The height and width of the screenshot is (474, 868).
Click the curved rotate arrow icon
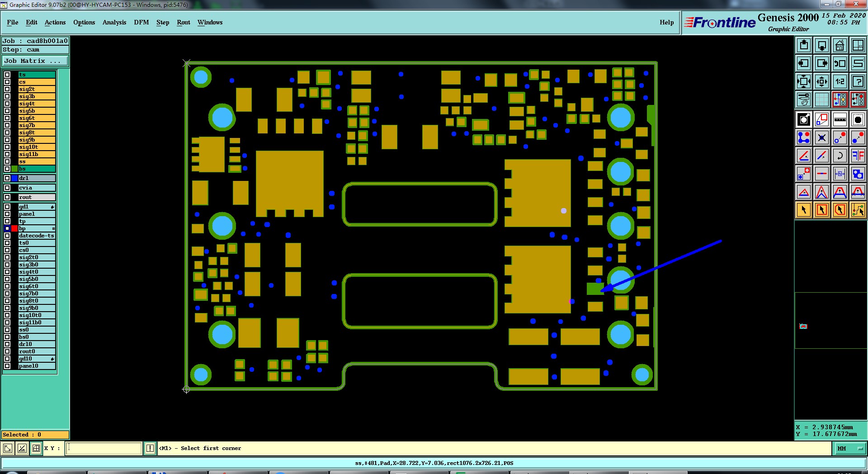pyautogui.click(x=840, y=156)
